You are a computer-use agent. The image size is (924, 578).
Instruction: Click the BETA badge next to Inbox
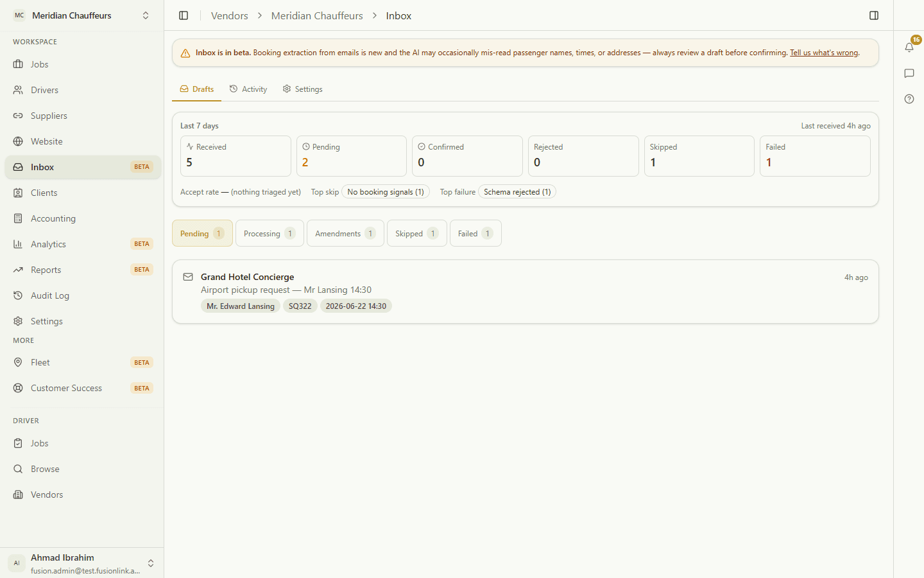(x=142, y=167)
